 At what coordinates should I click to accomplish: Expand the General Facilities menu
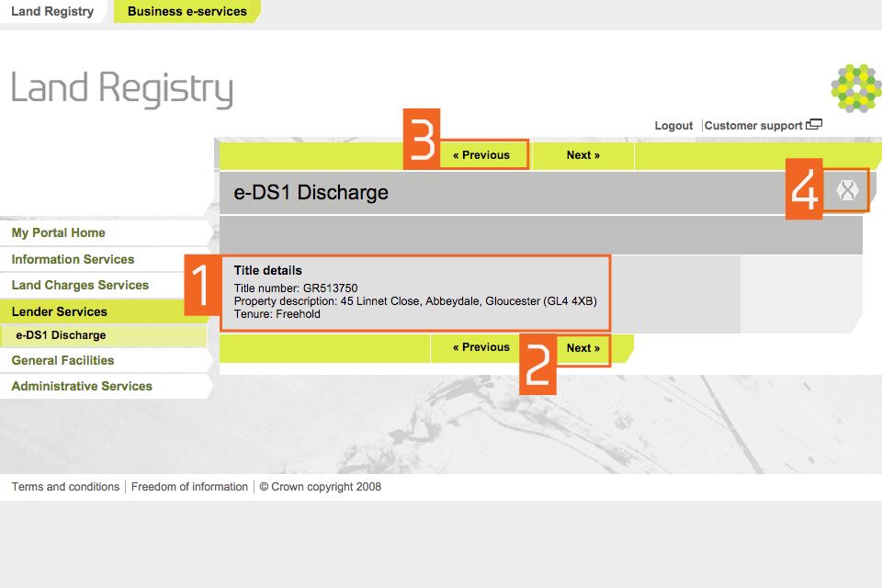62,361
